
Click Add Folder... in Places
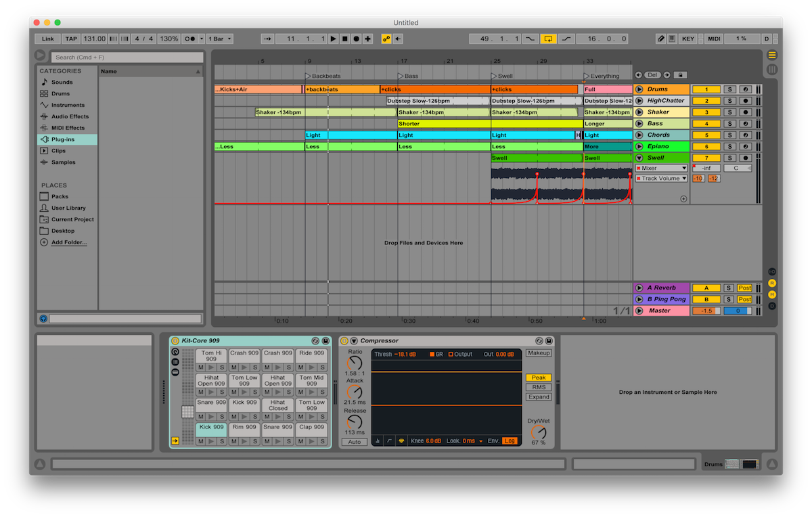[x=69, y=242]
